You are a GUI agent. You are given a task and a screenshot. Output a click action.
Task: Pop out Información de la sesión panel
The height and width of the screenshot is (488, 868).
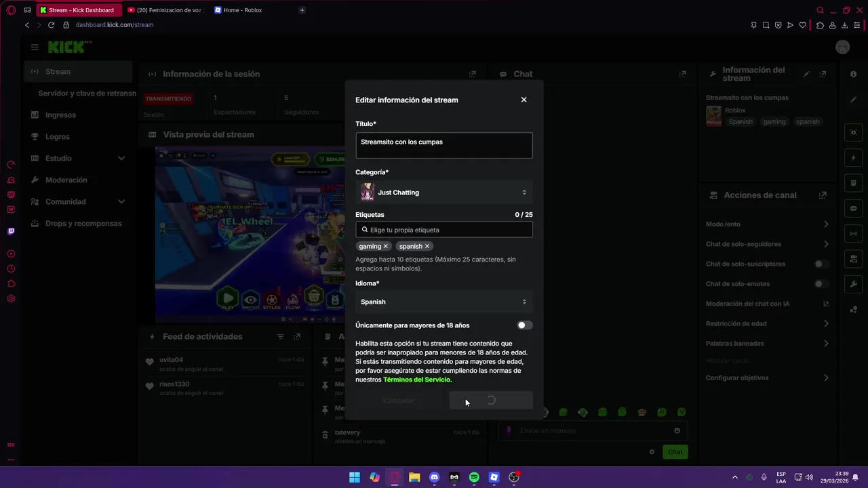[473, 74]
